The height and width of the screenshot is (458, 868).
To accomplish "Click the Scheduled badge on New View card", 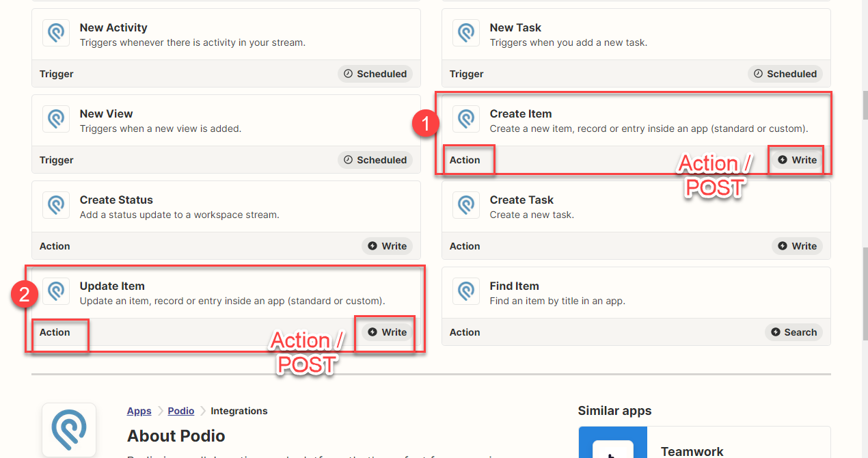I will (375, 160).
